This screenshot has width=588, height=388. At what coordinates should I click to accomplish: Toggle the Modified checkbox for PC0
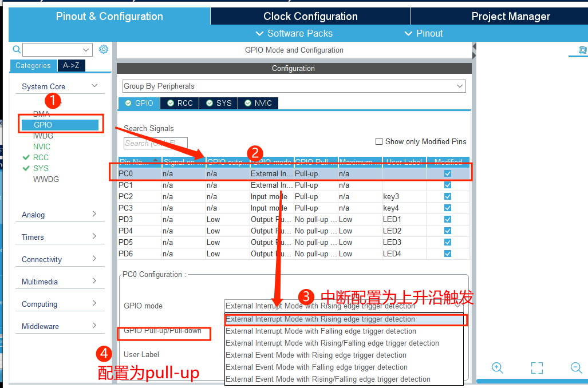(447, 173)
